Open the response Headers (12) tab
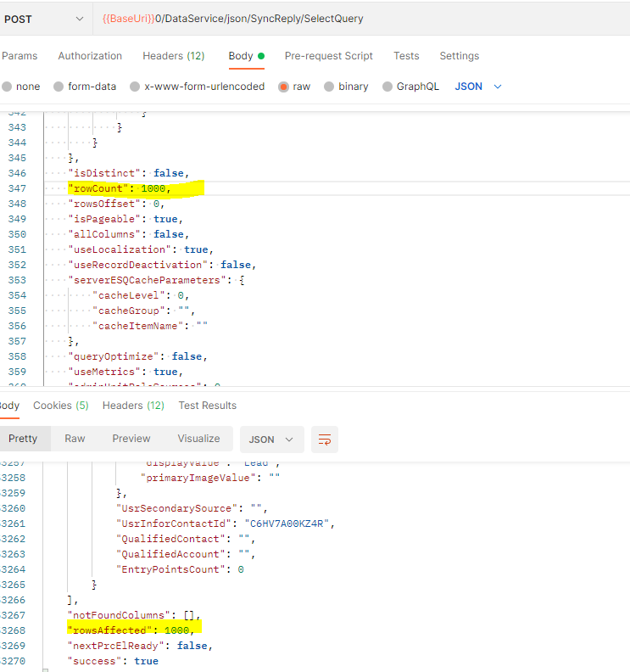 [133, 406]
